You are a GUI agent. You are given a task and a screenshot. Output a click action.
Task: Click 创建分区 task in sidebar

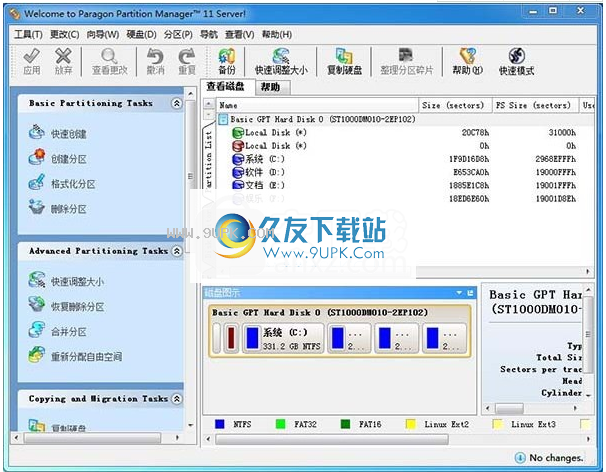(x=69, y=159)
